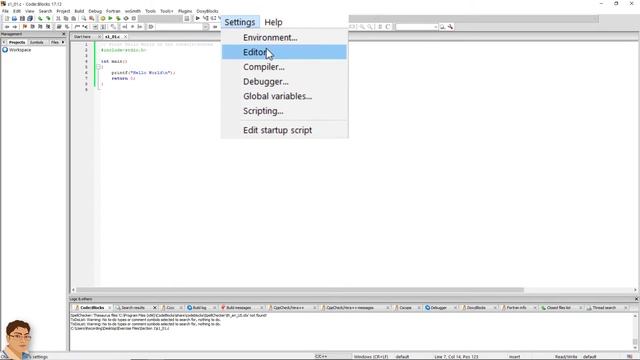
Task: Click the Replace toolbar icon
Action: click(x=91, y=18)
